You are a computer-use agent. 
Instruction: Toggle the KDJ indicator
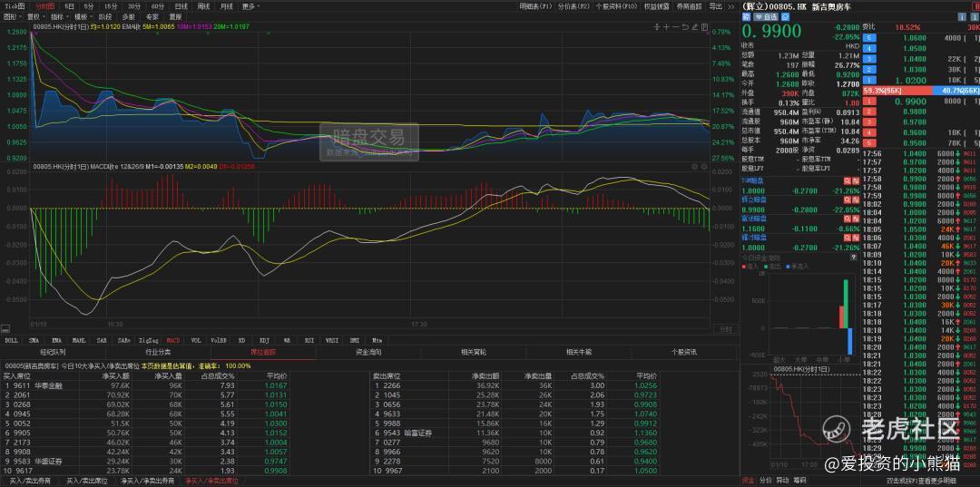click(264, 341)
